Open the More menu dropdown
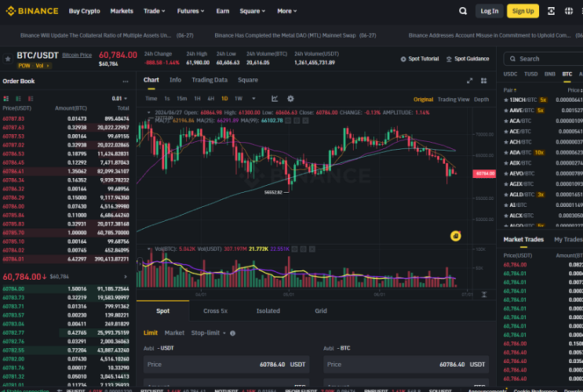 287,11
